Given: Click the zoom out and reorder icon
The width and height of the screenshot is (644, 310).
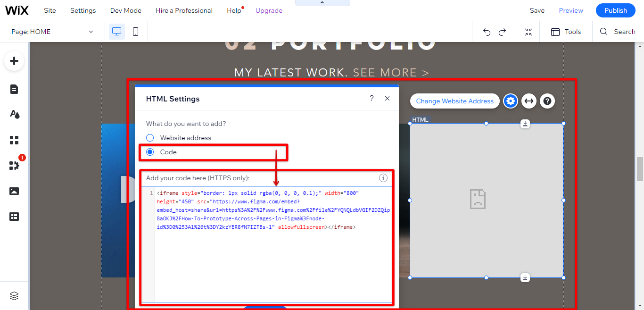Looking at the screenshot, I should (528, 32).
